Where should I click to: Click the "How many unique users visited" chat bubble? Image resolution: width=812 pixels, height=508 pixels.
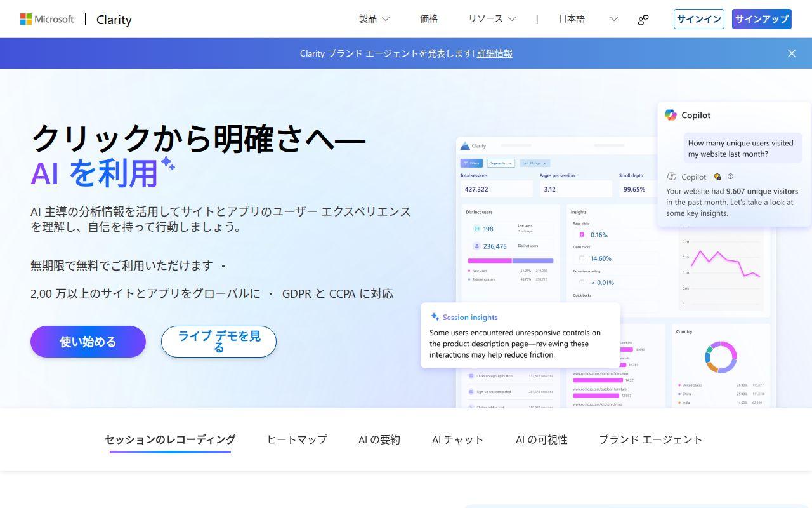click(742, 149)
